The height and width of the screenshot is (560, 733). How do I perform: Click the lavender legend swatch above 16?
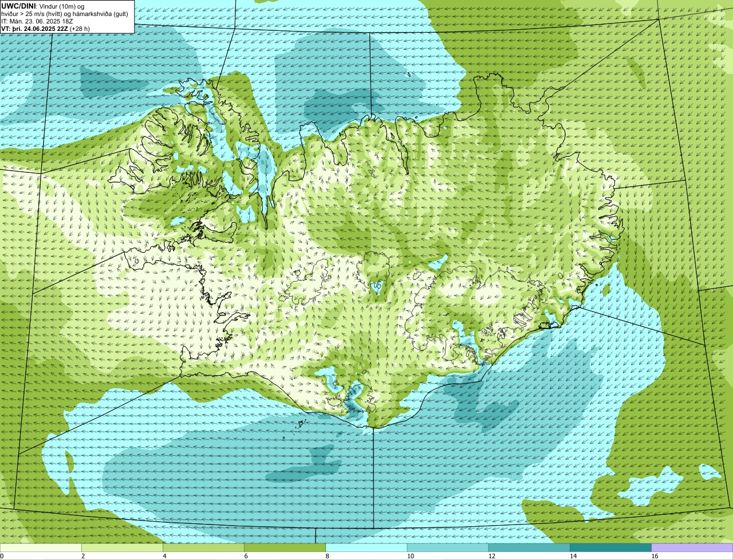coord(692,547)
